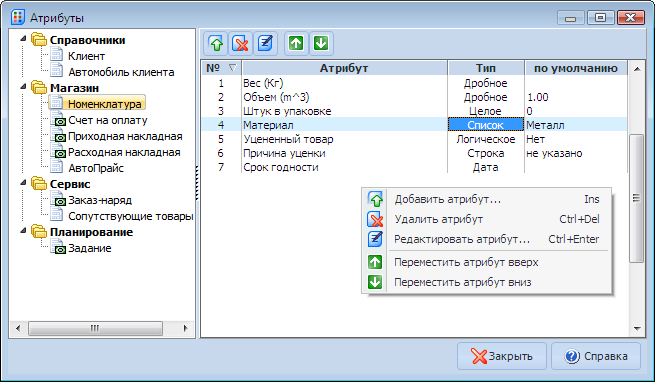Click the document icon beside Заказ-наряд
The width and height of the screenshot is (655, 382).
click(x=58, y=199)
